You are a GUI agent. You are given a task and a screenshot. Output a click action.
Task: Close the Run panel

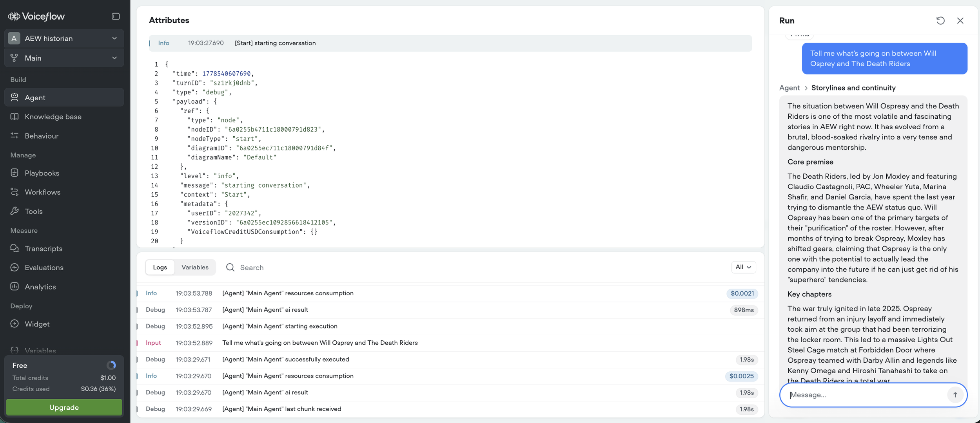(x=960, y=20)
